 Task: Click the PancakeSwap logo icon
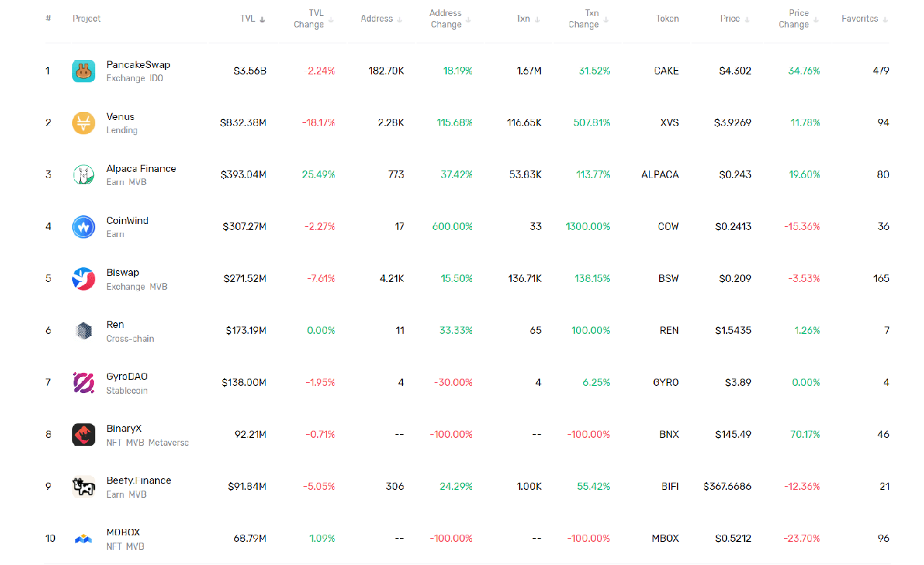[x=84, y=71]
